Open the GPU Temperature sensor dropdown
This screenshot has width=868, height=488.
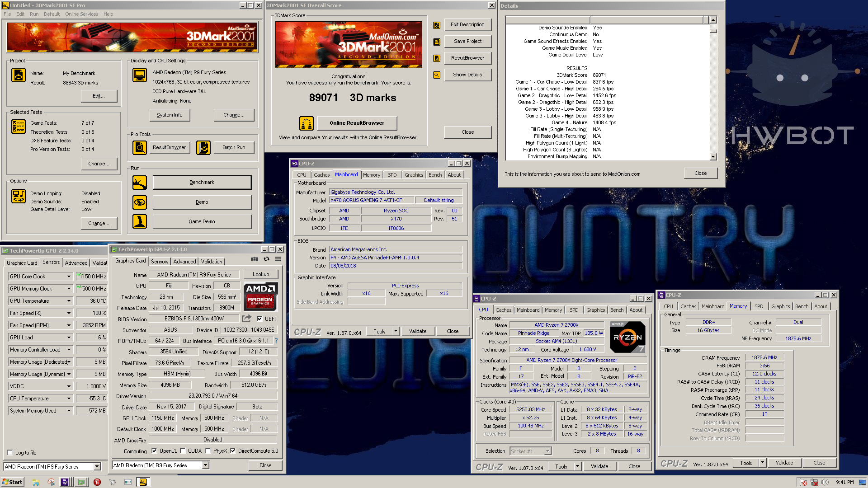pos(69,301)
